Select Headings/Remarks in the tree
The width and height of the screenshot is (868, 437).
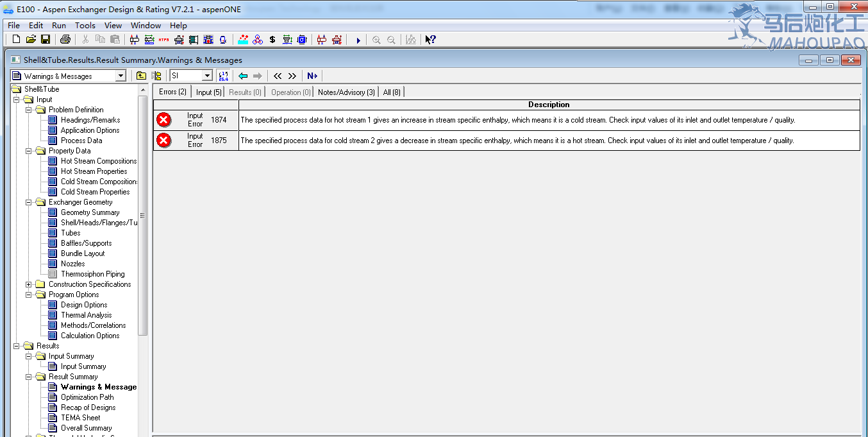(x=90, y=120)
